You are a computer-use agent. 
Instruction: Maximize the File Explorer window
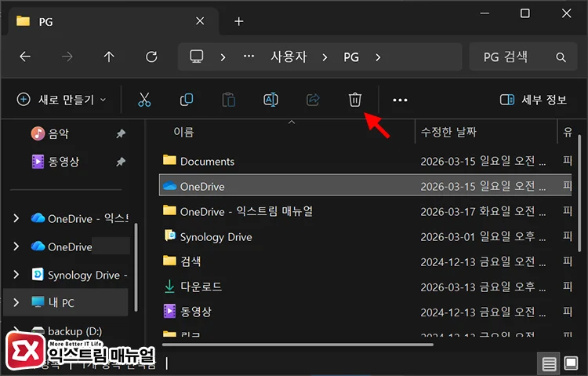pyautogui.click(x=525, y=13)
